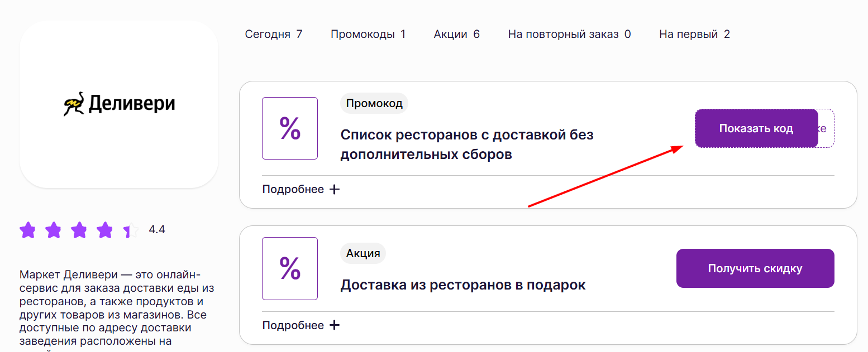The image size is (868, 352).
Task: Open the Акции 6 tab
Action: point(456,33)
